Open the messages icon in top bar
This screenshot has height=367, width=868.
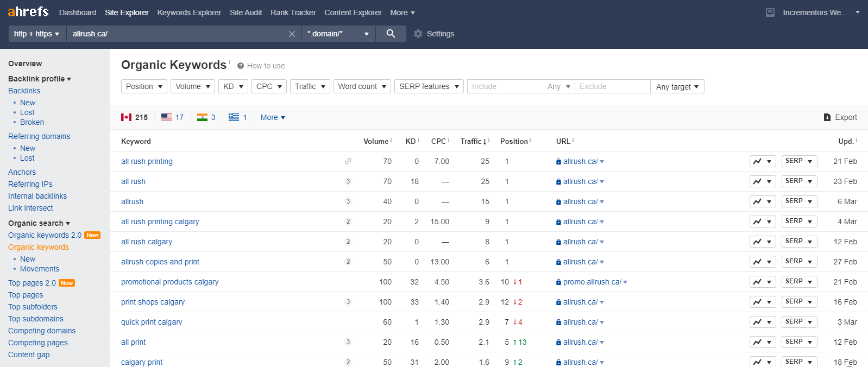[x=770, y=12]
